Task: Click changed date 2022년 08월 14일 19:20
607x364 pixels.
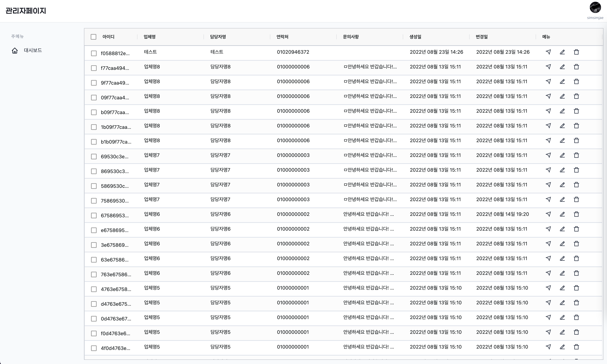Action: (x=503, y=214)
